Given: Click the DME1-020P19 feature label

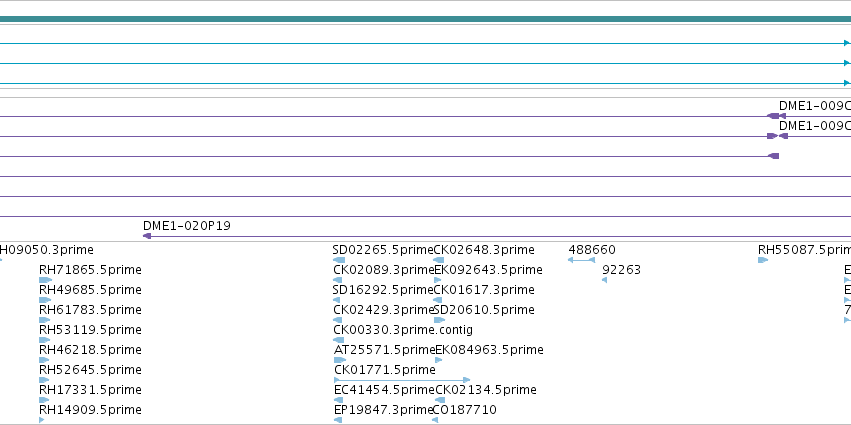Looking at the screenshot, I should 187,226.
